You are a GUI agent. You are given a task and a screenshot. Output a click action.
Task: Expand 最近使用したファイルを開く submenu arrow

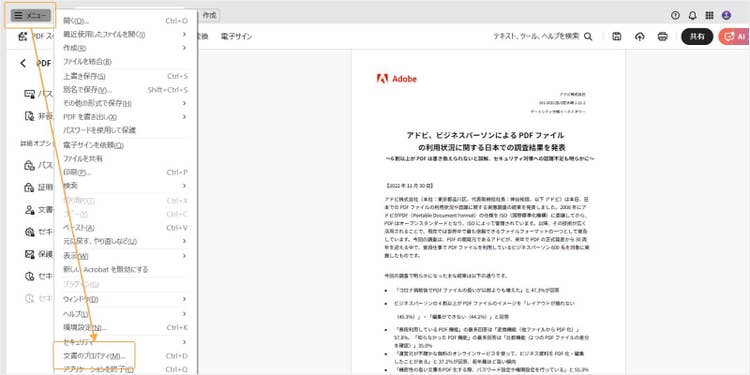pyautogui.click(x=185, y=34)
